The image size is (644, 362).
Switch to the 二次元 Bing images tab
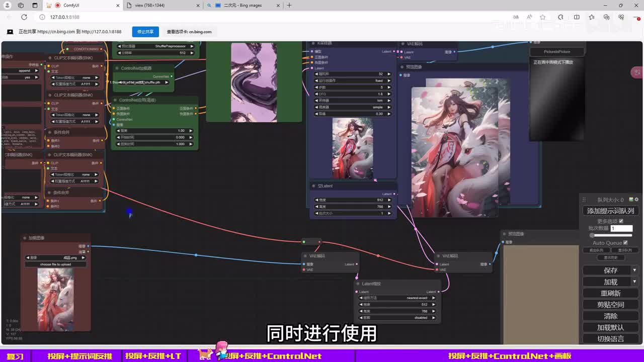243,6
